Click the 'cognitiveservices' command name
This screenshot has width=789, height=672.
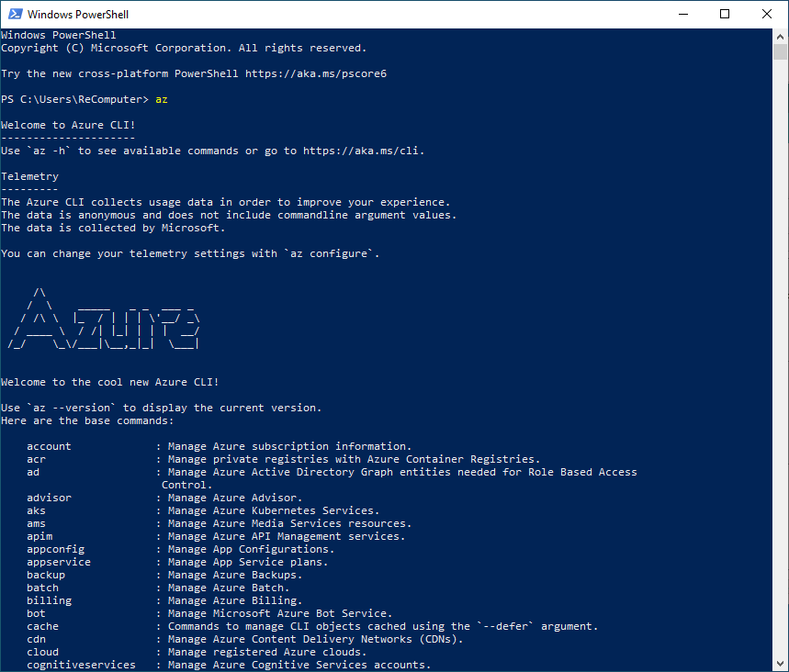coord(81,665)
